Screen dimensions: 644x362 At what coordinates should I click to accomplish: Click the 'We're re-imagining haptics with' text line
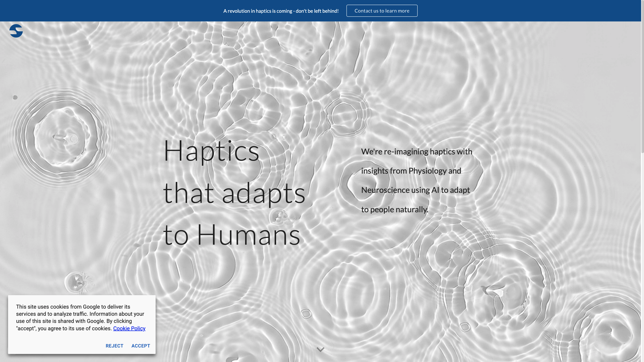(x=417, y=152)
